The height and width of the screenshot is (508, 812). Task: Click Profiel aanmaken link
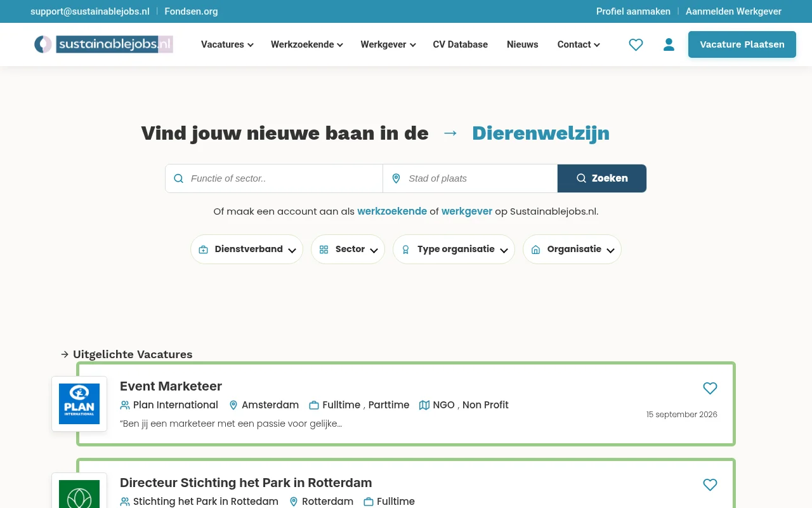633,11
